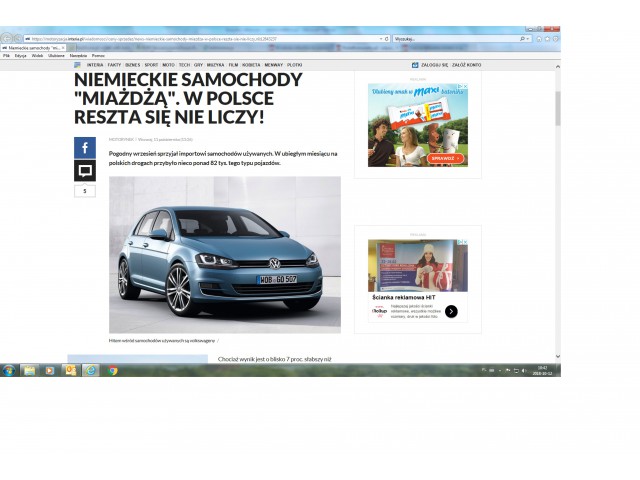640x480 pixels.
Task: Open the Plik menu
Action: 7,55
